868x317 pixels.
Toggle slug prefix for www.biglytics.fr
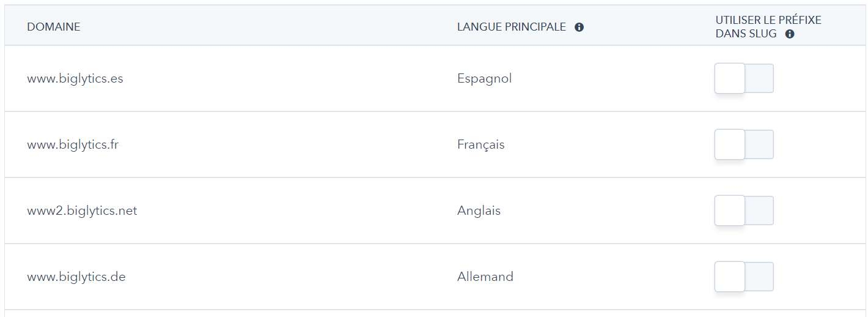[744, 144]
